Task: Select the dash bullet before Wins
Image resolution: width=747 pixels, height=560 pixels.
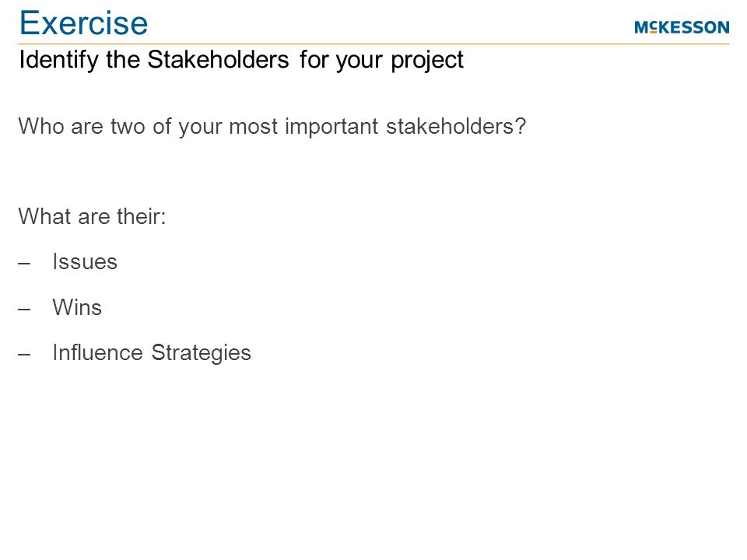Action: [24, 309]
